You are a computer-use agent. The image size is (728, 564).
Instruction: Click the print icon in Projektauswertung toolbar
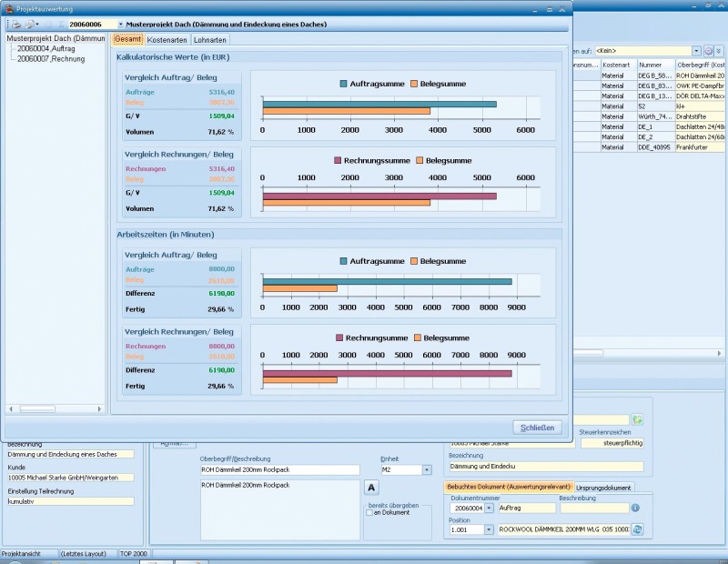16,25
